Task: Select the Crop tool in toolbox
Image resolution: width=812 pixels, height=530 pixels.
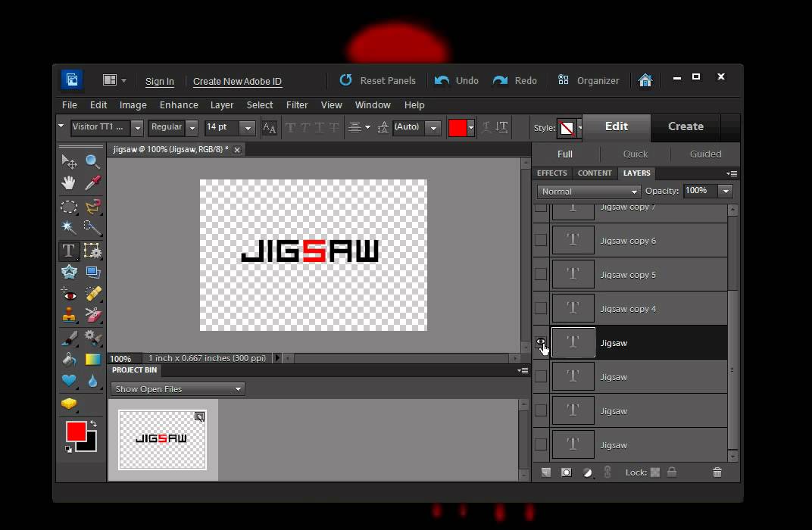Action: pos(92,251)
